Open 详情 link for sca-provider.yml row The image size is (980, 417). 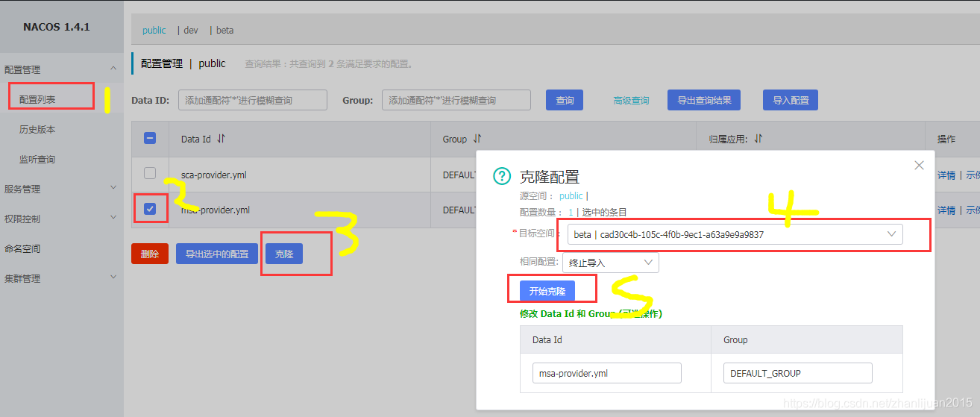(x=946, y=175)
